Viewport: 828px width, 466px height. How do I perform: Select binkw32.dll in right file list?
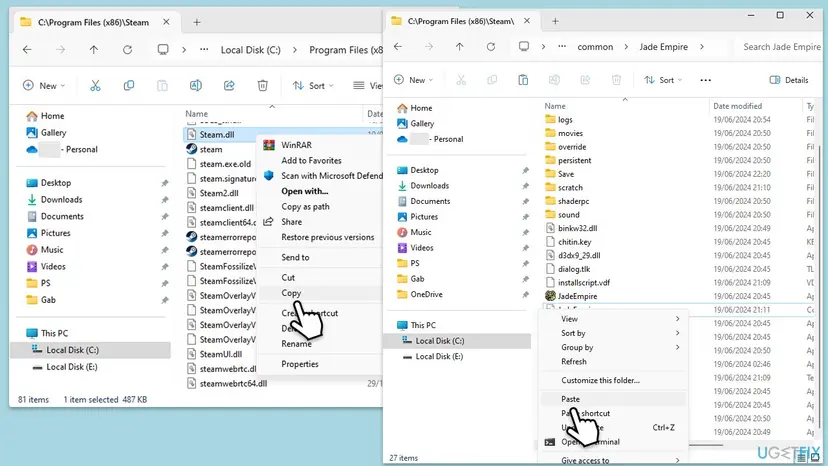[x=577, y=228]
